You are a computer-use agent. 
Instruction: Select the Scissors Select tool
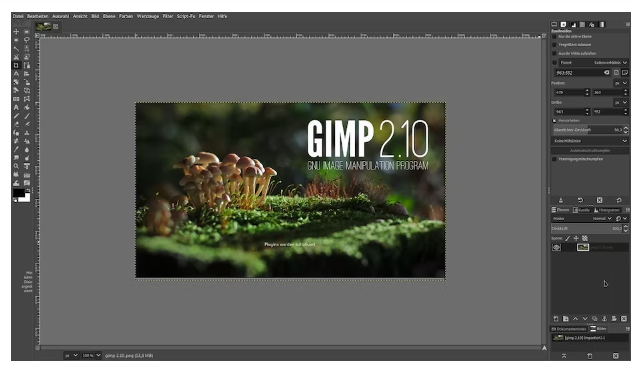(x=16, y=57)
